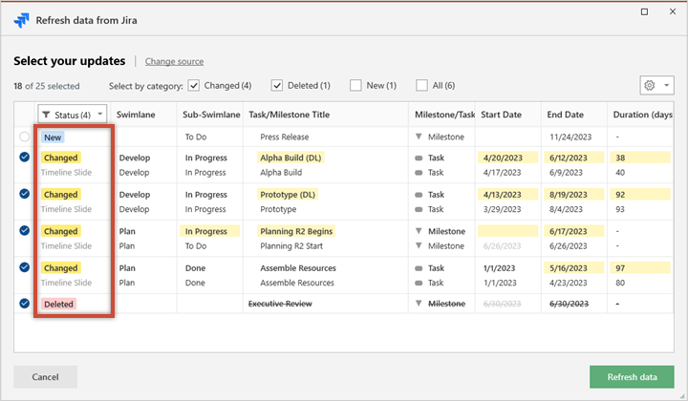Screen dimensions: 688x401
Task: Click the filter funnel icon beside Status
Action: 46,115
